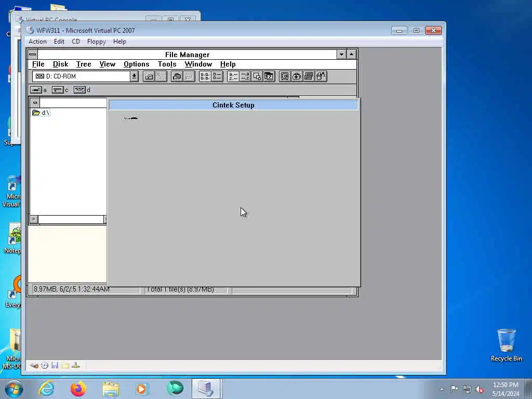Select drive a floppy icon

coord(36,90)
